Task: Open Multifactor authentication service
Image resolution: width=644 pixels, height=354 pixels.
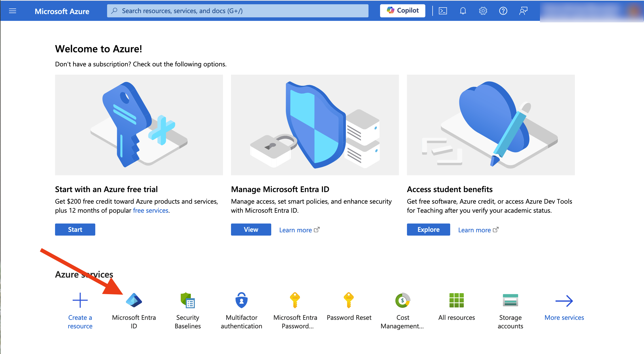Action: coord(241,311)
